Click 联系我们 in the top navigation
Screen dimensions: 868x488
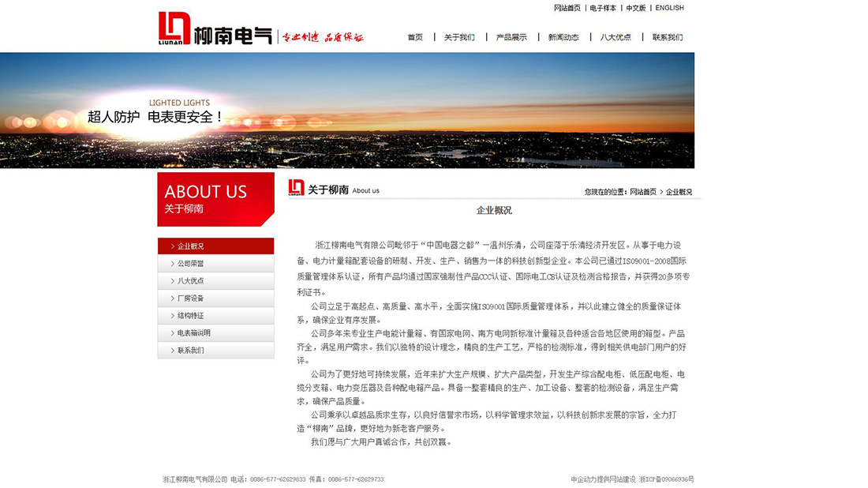click(x=668, y=36)
